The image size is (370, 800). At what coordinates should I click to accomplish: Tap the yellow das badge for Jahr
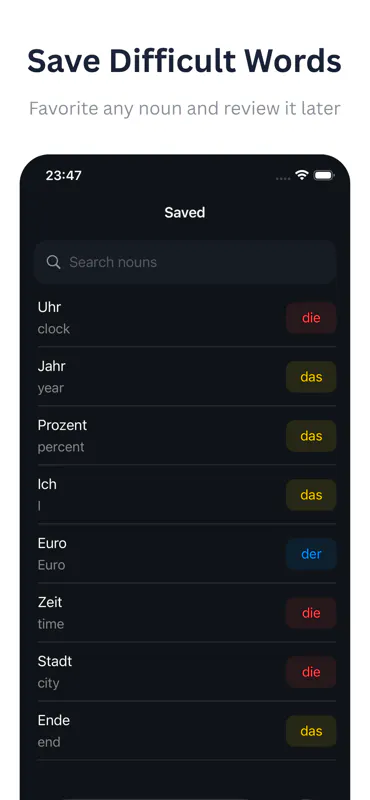311,377
